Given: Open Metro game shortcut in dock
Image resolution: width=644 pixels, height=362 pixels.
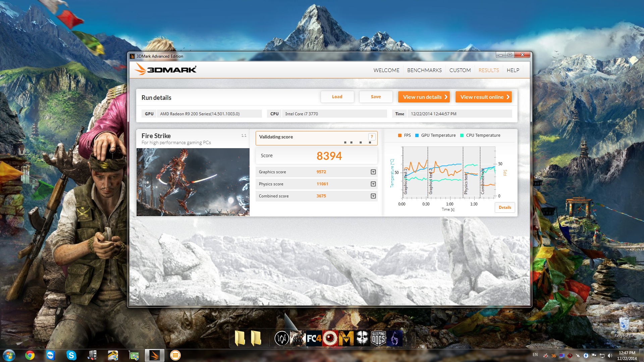Looking at the screenshot, I should [346, 339].
